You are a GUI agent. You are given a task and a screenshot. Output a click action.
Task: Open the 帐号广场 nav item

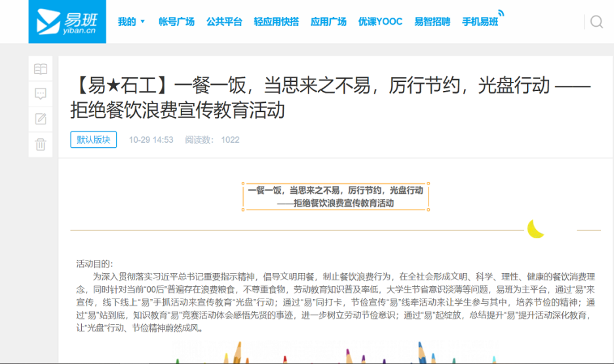pos(176,22)
